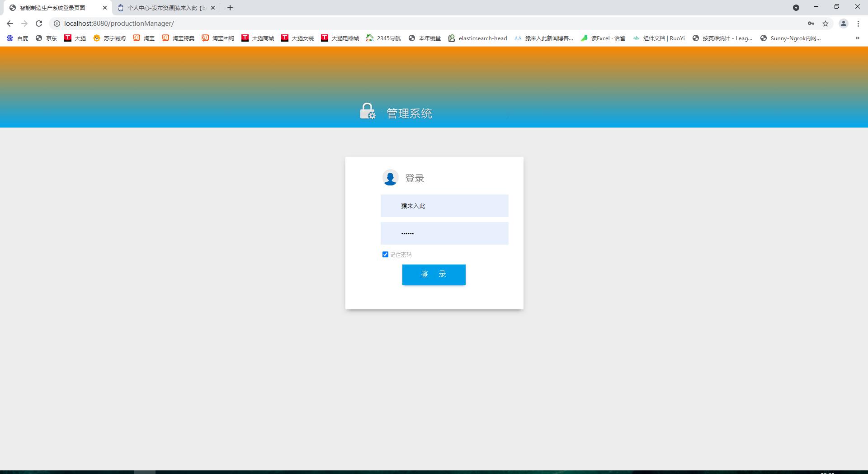Click the lock gear icon beside 管理系统

click(x=368, y=111)
